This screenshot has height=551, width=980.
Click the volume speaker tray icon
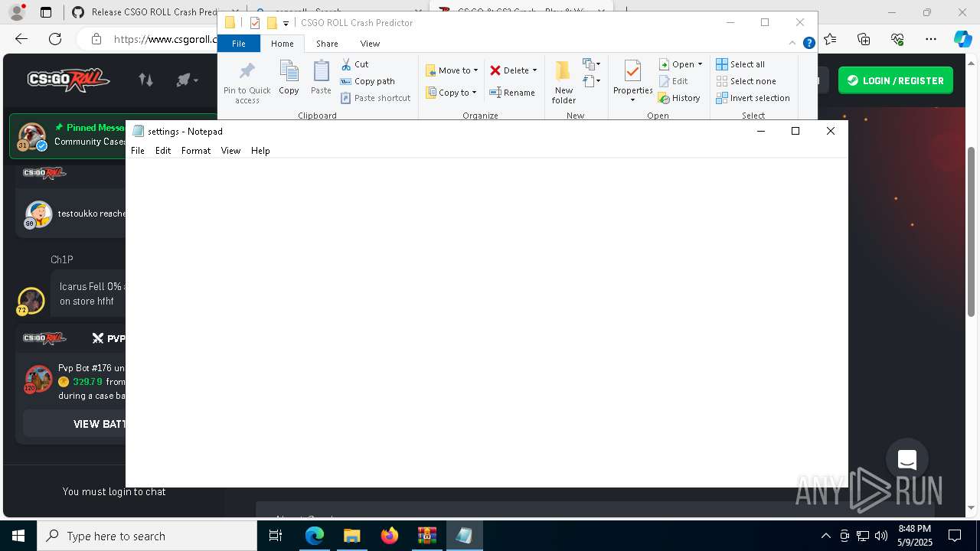coord(880,536)
